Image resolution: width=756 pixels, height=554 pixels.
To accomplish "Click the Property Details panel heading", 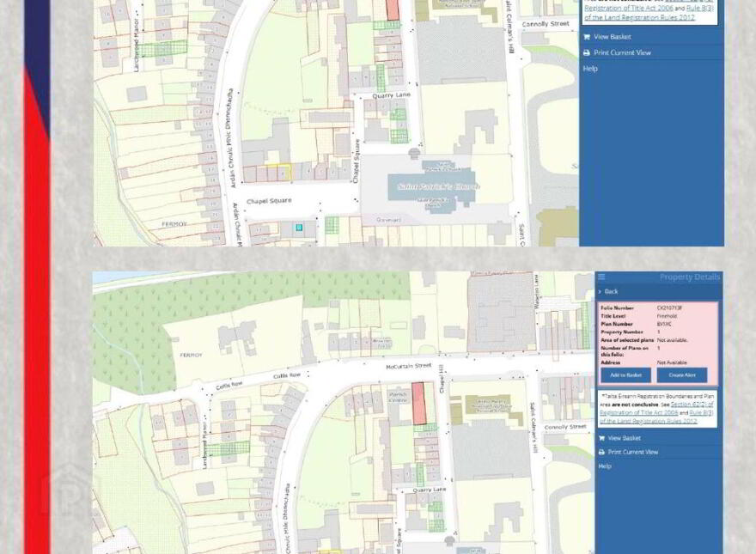I will pyautogui.click(x=690, y=277).
